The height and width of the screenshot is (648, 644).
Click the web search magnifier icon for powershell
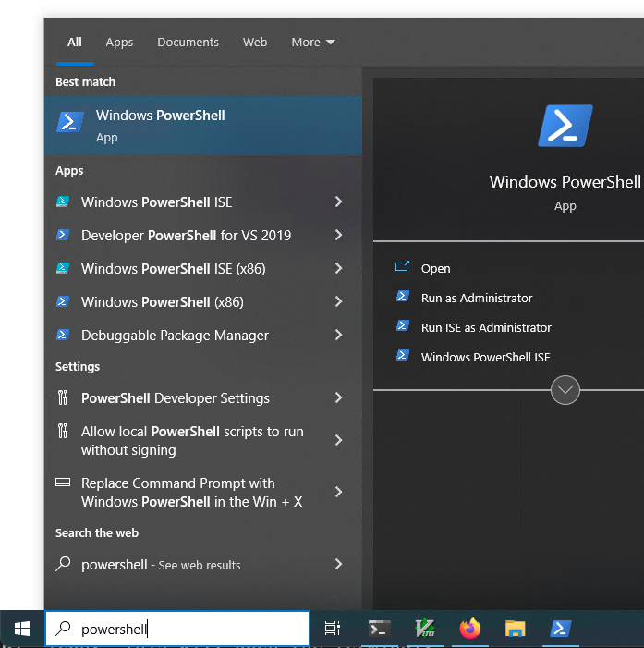point(63,564)
